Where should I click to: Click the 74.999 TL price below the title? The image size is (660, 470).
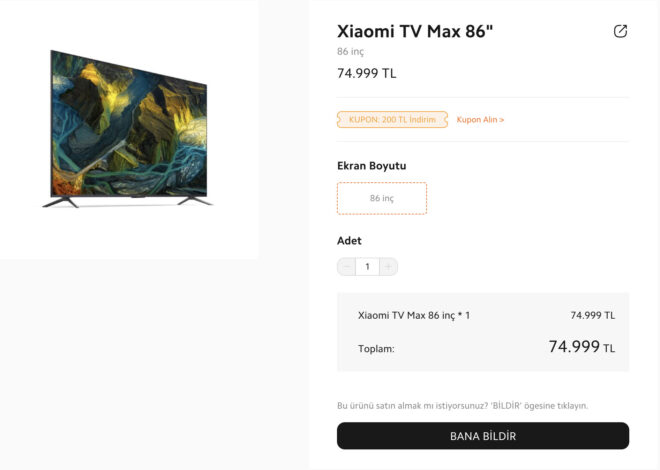(x=367, y=73)
